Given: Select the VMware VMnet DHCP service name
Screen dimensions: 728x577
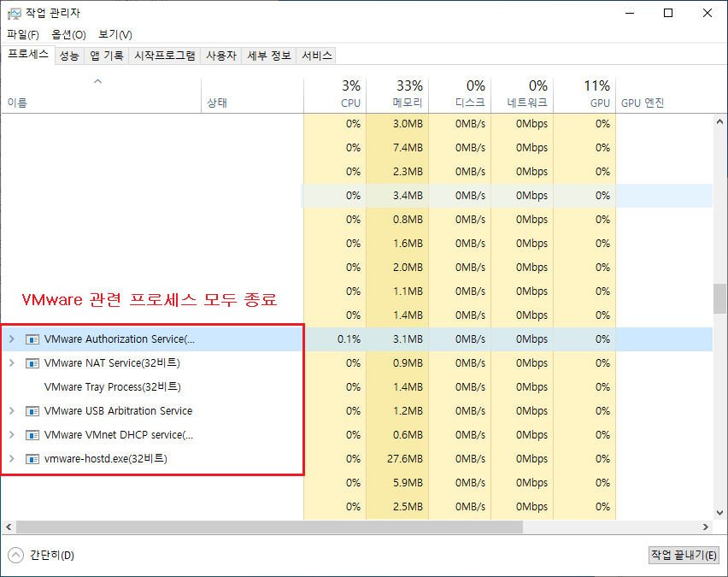Looking at the screenshot, I should pos(119,435).
